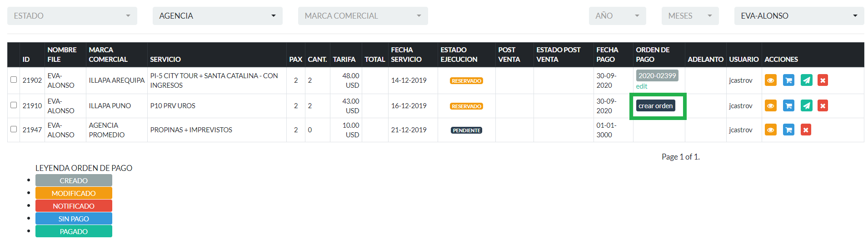
Task: Open the AÑO filter dropdown
Action: [x=617, y=16]
